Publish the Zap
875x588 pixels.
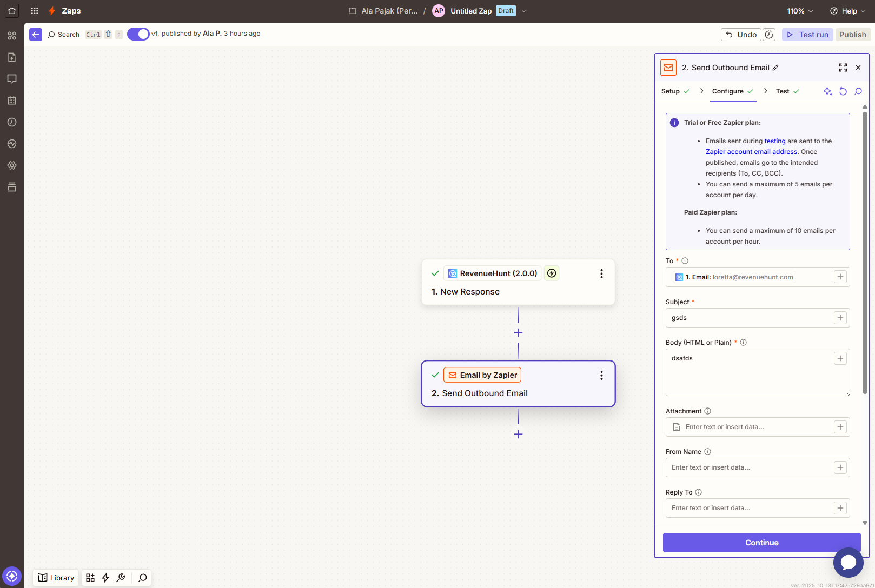pyautogui.click(x=853, y=34)
